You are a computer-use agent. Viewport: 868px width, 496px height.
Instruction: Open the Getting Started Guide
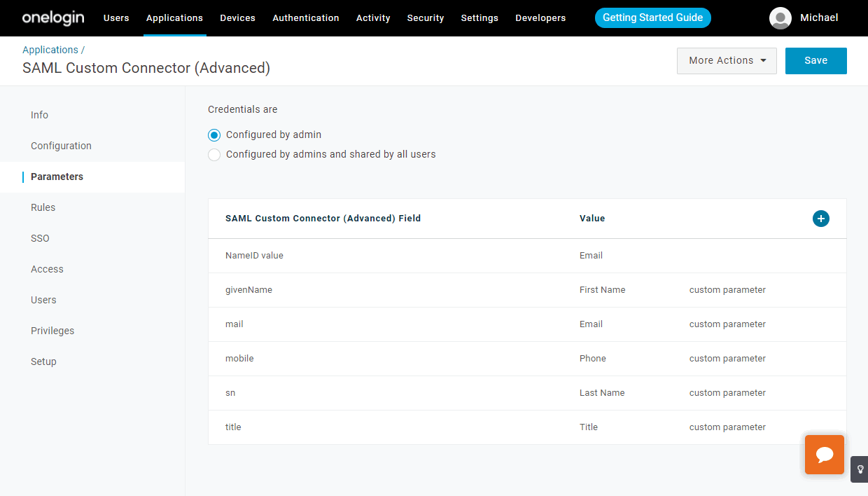[652, 18]
